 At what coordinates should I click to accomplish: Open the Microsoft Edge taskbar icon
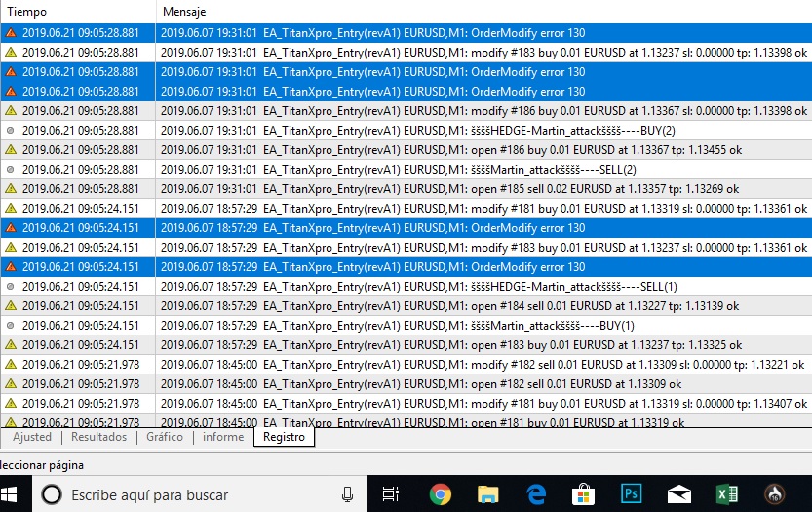pyautogui.click(x=535, y=494)
